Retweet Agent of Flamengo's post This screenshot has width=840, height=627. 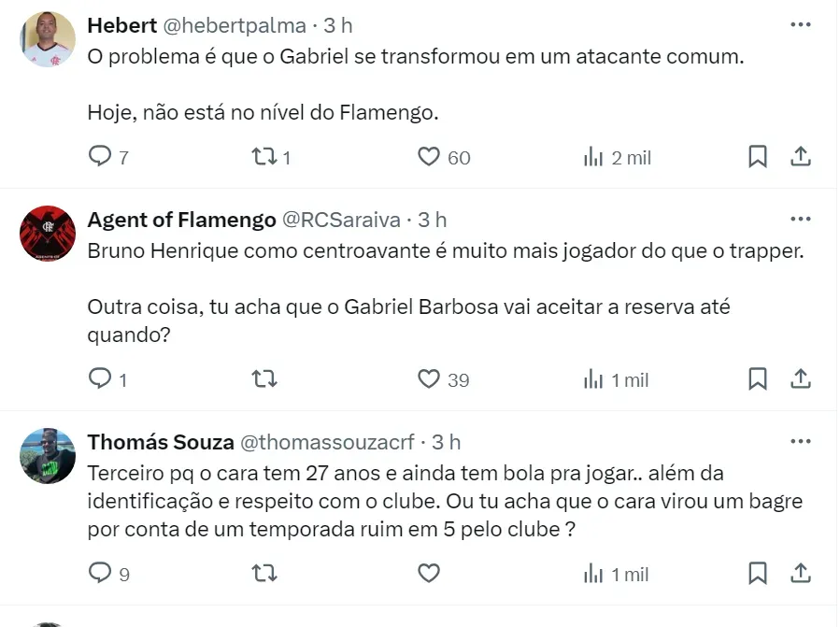(264, 379)
